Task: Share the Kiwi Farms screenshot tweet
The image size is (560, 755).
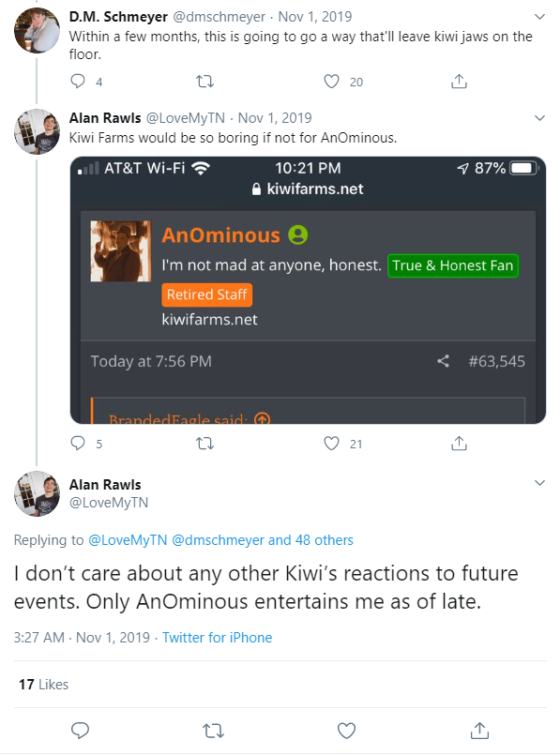Action: [459, 443]
